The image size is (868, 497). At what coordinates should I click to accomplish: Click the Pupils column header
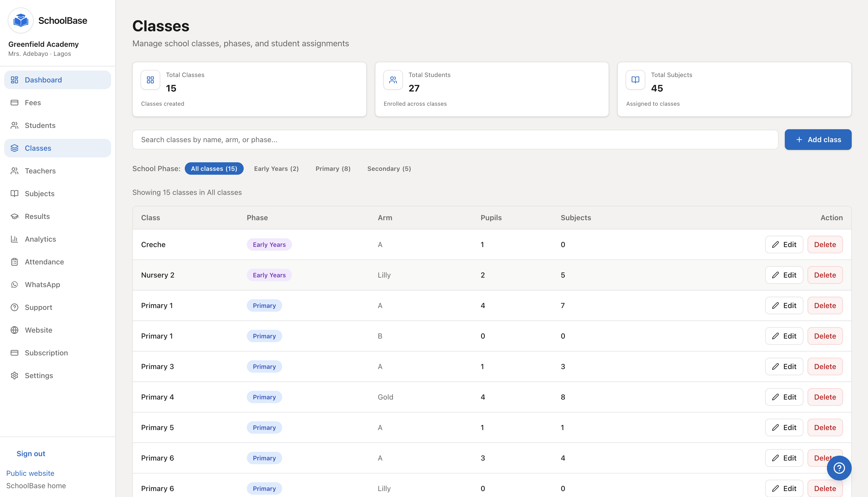pyautogui.click(x=491, y=218)
